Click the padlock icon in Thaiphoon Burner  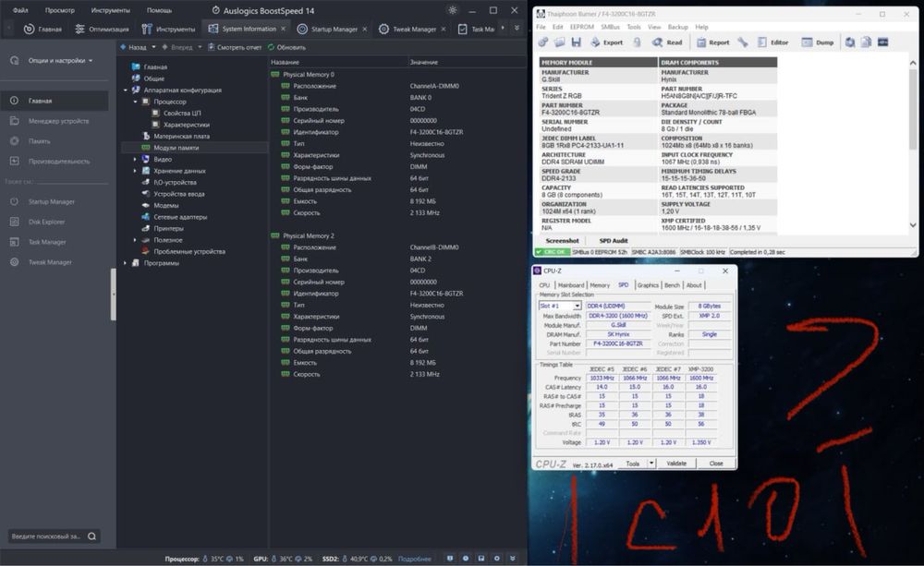point(637,42)
